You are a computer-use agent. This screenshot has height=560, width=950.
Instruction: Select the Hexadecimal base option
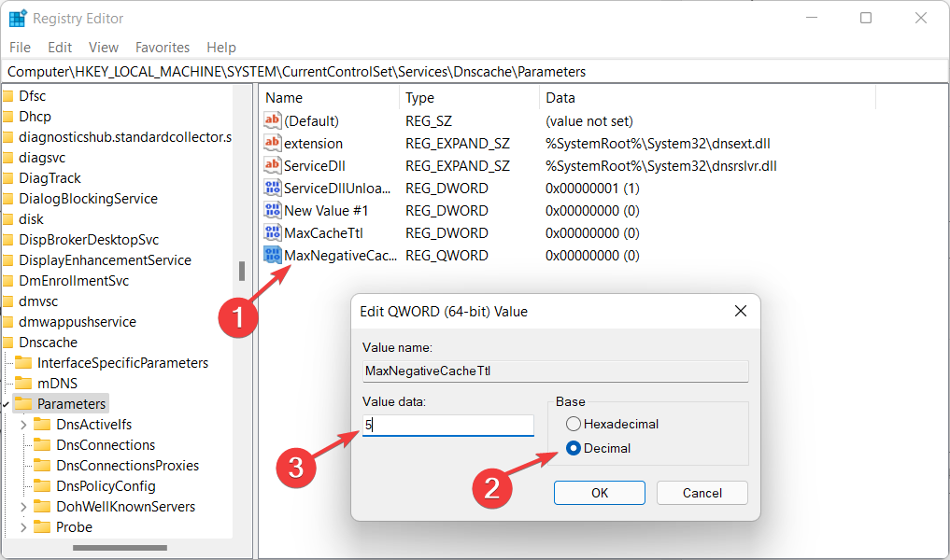[574, 424]
